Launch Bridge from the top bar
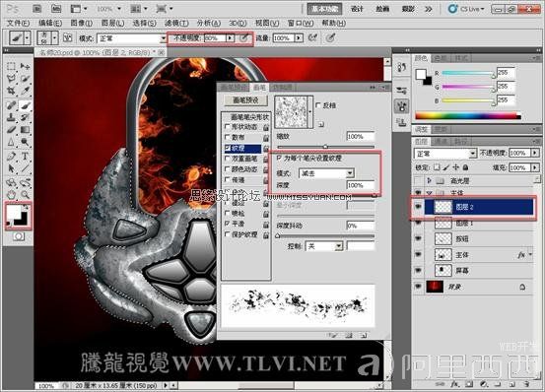 37,8
